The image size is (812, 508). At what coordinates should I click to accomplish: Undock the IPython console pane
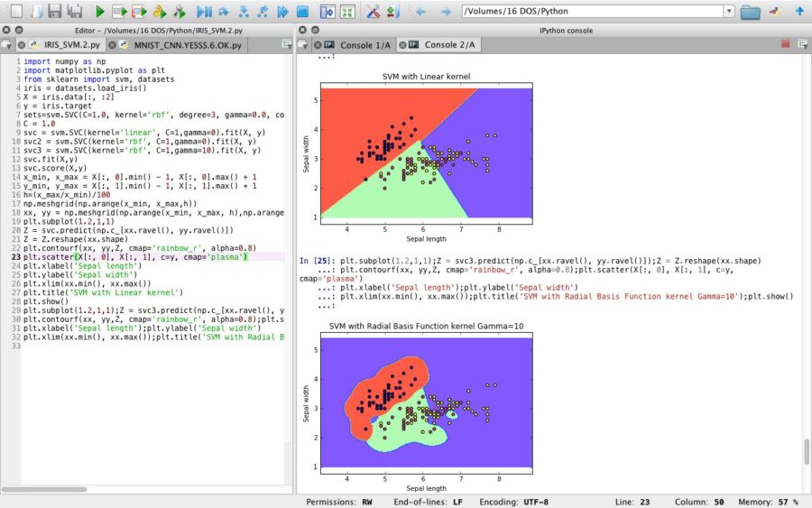click(315, 30)
